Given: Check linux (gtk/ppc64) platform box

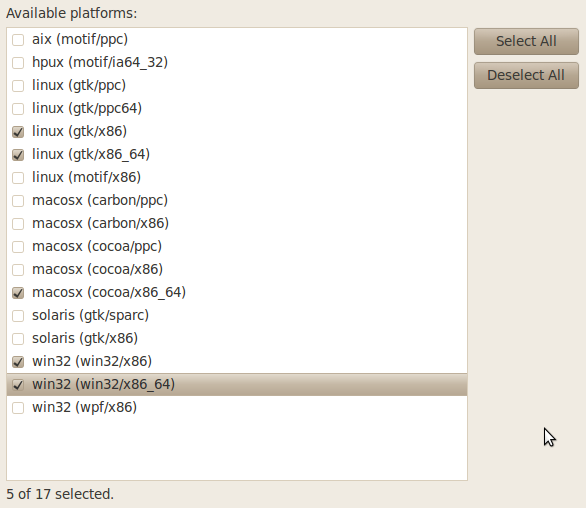Looking at the screenshot, I should [18, 109].
